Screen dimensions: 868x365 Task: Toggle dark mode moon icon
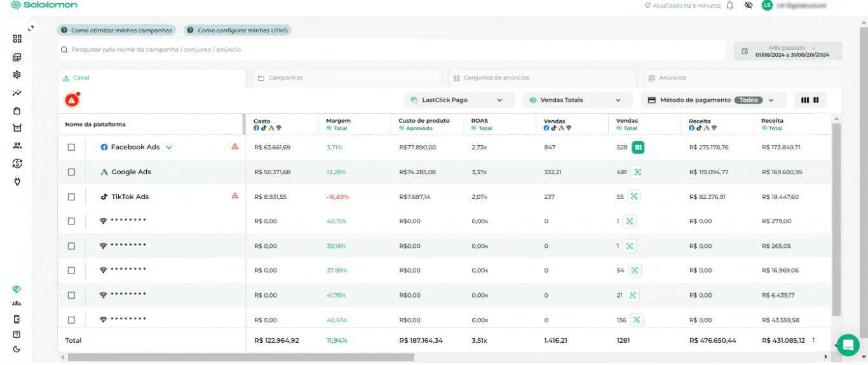tap(17, 349)
